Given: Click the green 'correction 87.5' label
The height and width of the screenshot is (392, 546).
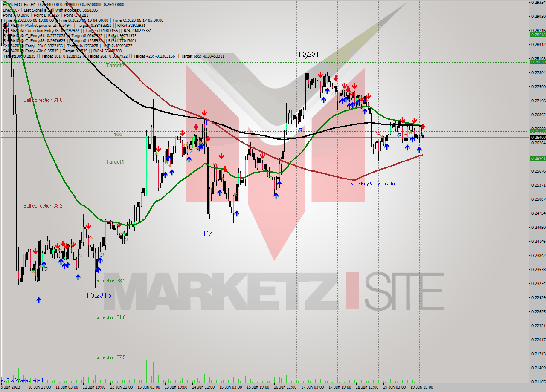Looking at the screenshot, I should (110, 357).
